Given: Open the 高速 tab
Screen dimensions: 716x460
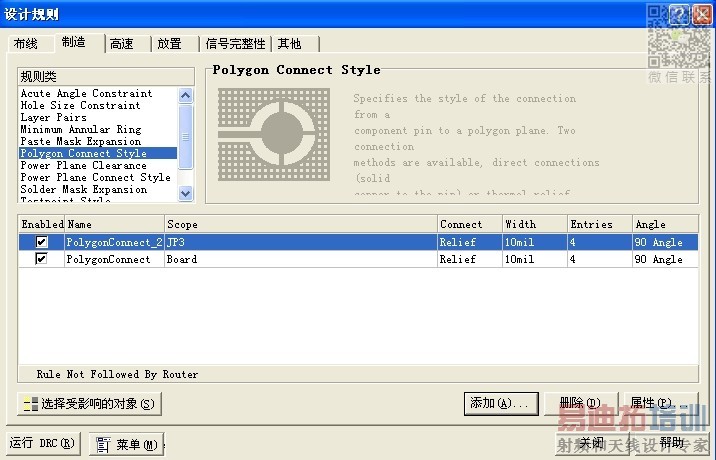Looking at the screenshot, I should click(126, 44).
